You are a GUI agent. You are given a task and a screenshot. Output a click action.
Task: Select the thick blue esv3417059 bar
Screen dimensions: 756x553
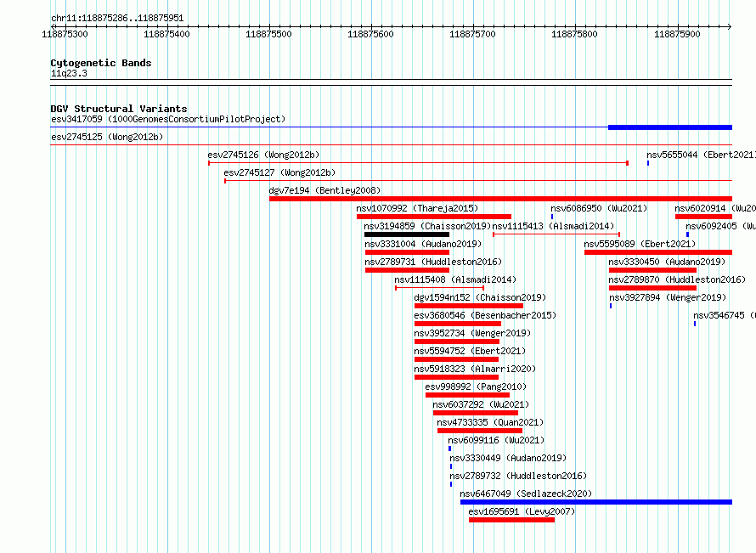(x=670, y=127)
